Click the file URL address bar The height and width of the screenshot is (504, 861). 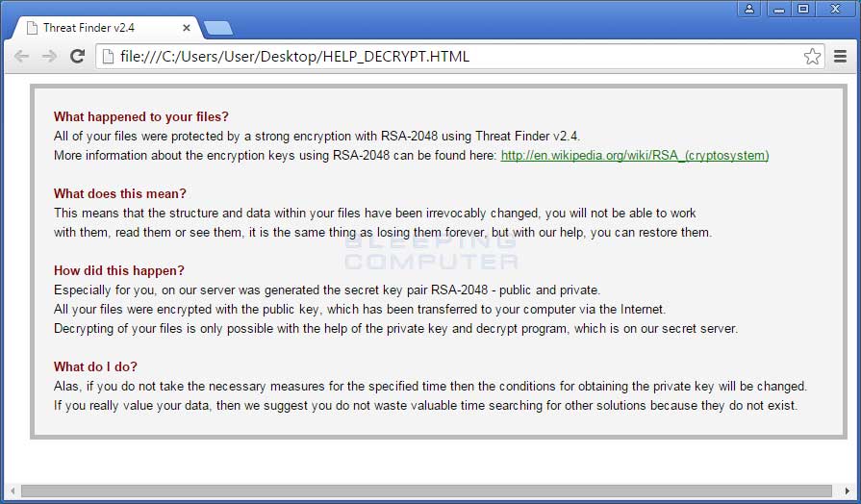click(460, 56)
